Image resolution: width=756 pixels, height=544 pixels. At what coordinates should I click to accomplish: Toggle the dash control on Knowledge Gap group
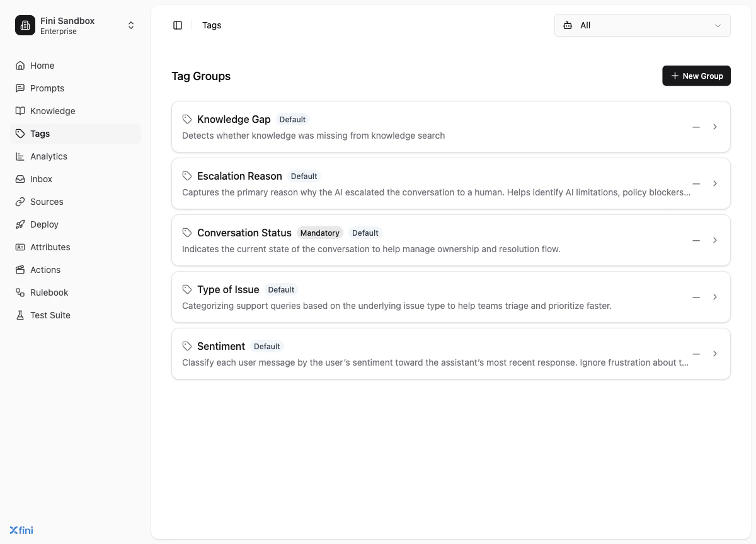pyautogui.click(x=696, y=127)
